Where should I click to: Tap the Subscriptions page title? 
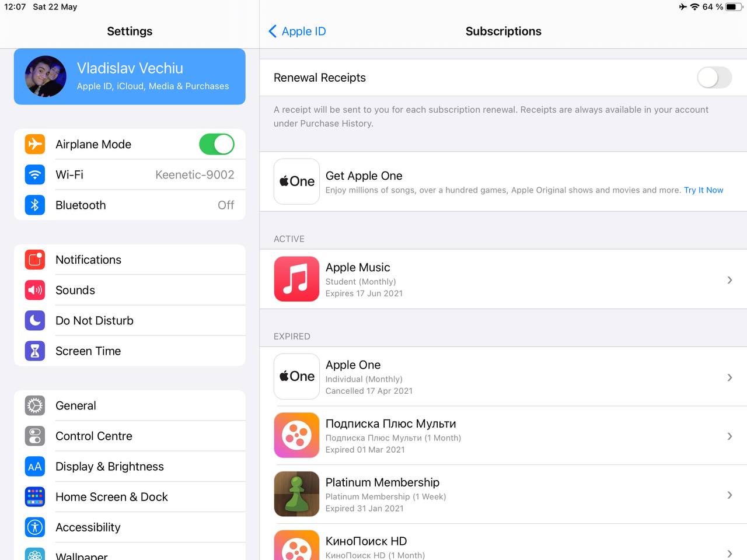pyautogui.click(x=503, y=32)
